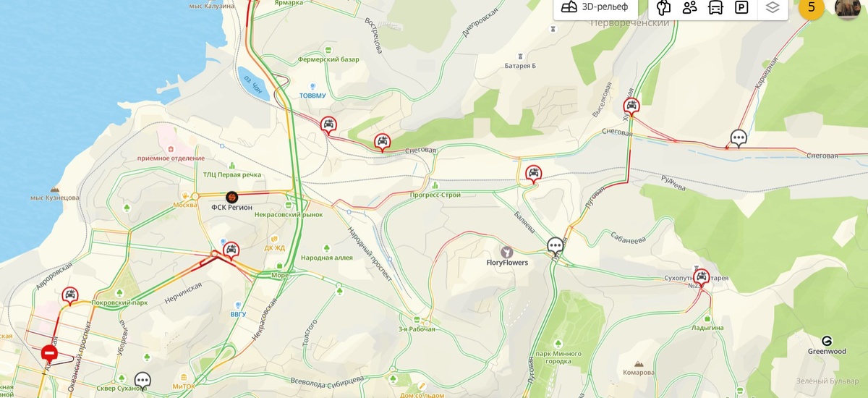Click the street panoramas icon

(x=664, y=8)
